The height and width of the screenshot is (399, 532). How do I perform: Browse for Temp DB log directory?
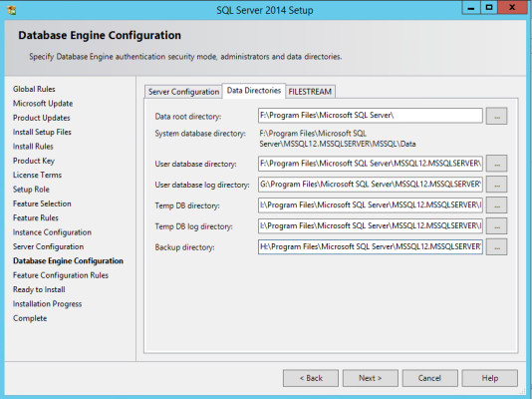[496, 226]
